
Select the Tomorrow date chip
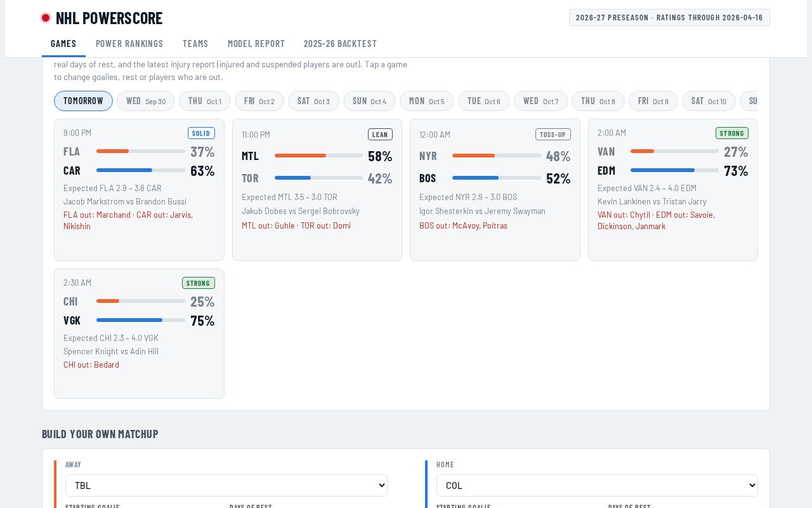[x=83, y=101]
